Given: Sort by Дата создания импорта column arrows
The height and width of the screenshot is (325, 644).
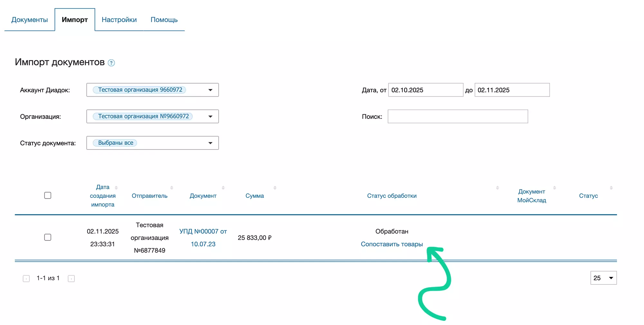Looking at the screenshot, I should click(x=116, y=187).
